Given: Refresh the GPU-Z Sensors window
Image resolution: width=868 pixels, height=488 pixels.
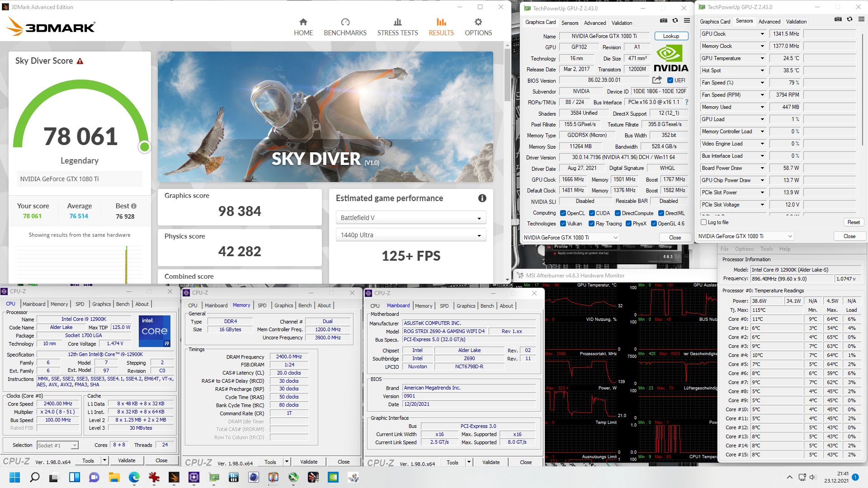Looking at the screenshot, I should (x=849, y=19).
